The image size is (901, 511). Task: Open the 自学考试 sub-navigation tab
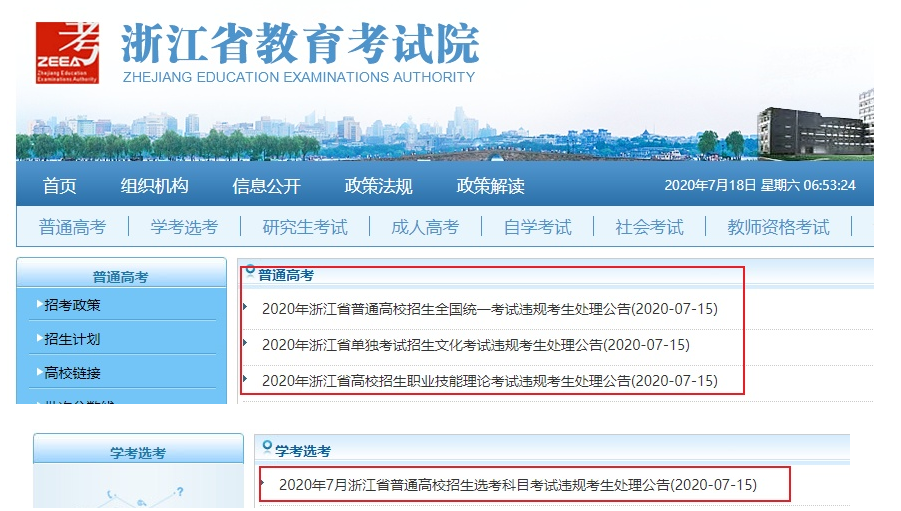pos(537,227)
